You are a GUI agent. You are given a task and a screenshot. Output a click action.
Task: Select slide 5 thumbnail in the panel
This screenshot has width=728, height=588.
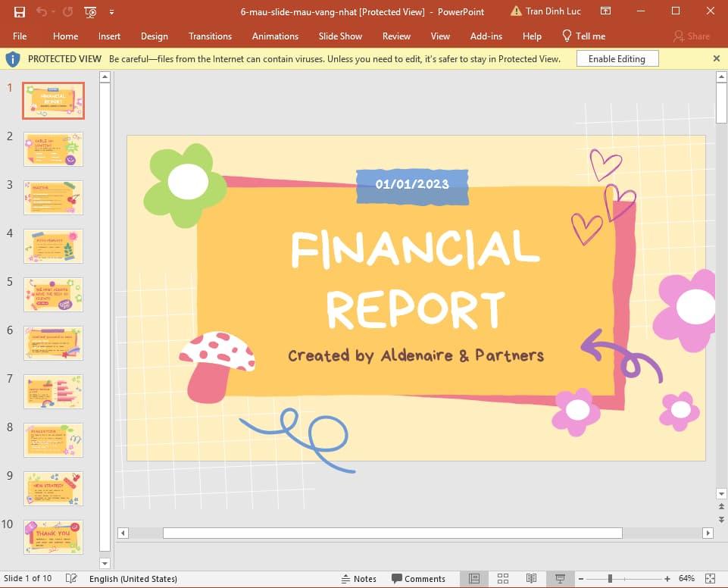53,294
